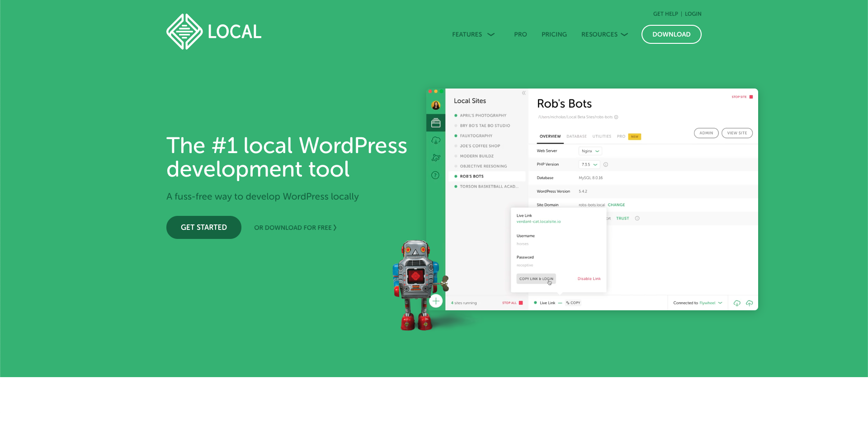Click the cloud pull icon in status bar

pyautogui.click(x=737, y=303)
